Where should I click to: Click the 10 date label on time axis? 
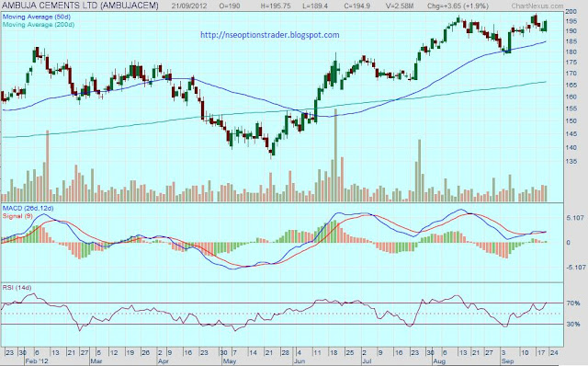pos(525,353)
